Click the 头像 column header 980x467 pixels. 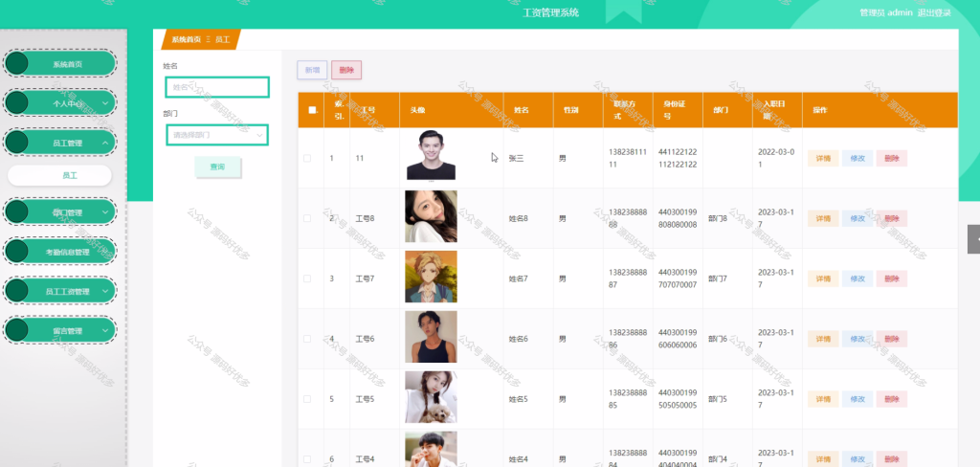tap(417, 110)
